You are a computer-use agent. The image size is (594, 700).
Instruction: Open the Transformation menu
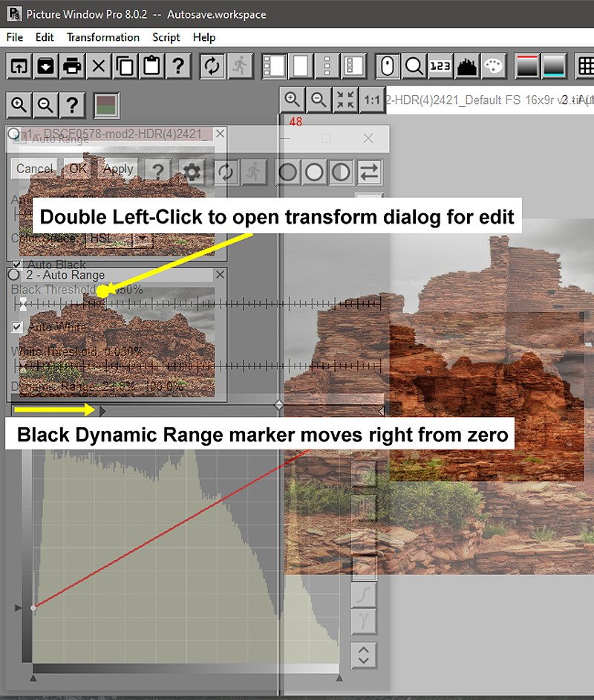[102, 37]
